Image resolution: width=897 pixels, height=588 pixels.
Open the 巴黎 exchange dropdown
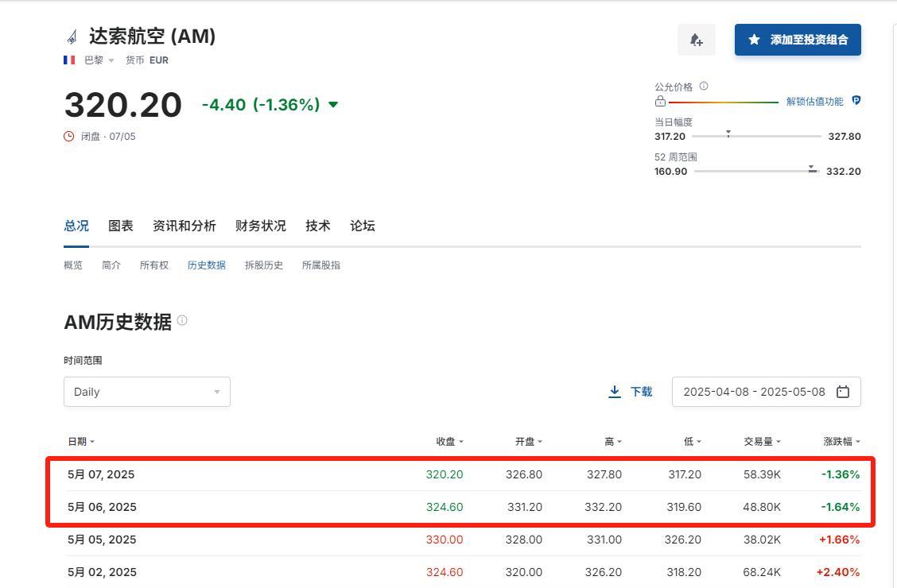(x=99, y=60)
